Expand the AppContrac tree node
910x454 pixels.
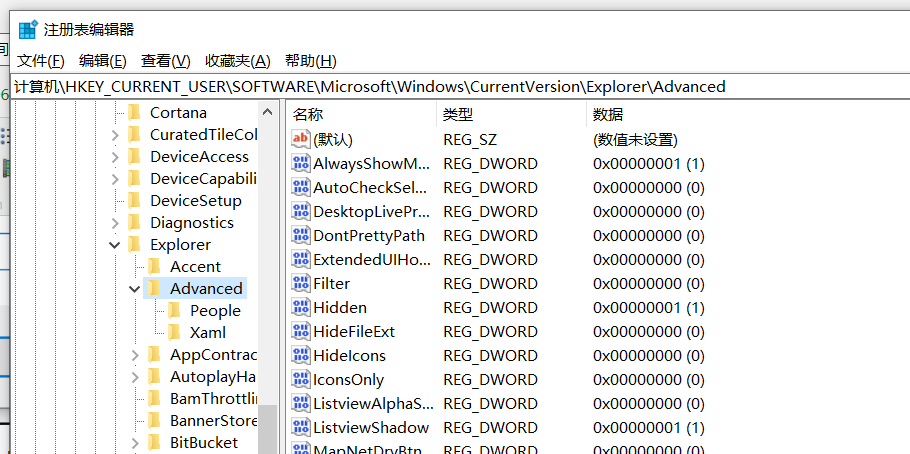tap(135, 355)
